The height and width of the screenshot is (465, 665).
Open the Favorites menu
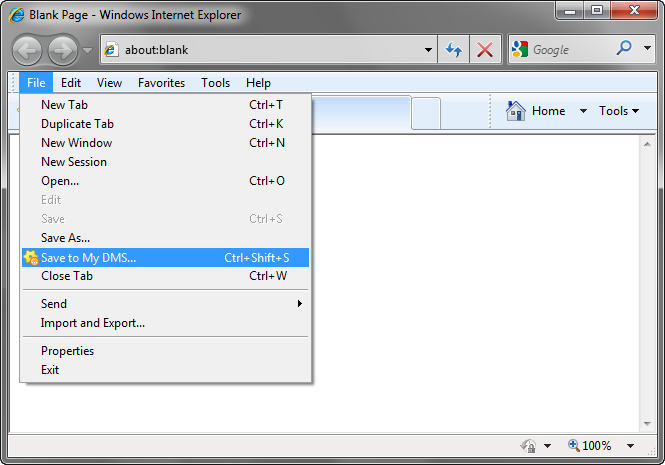click(162, 82)
